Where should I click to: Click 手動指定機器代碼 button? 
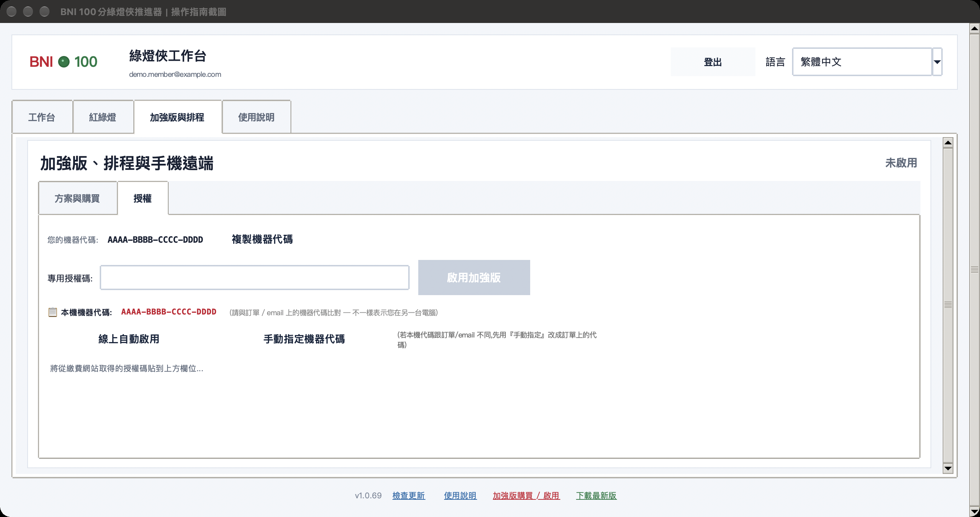tap(304, 339)
